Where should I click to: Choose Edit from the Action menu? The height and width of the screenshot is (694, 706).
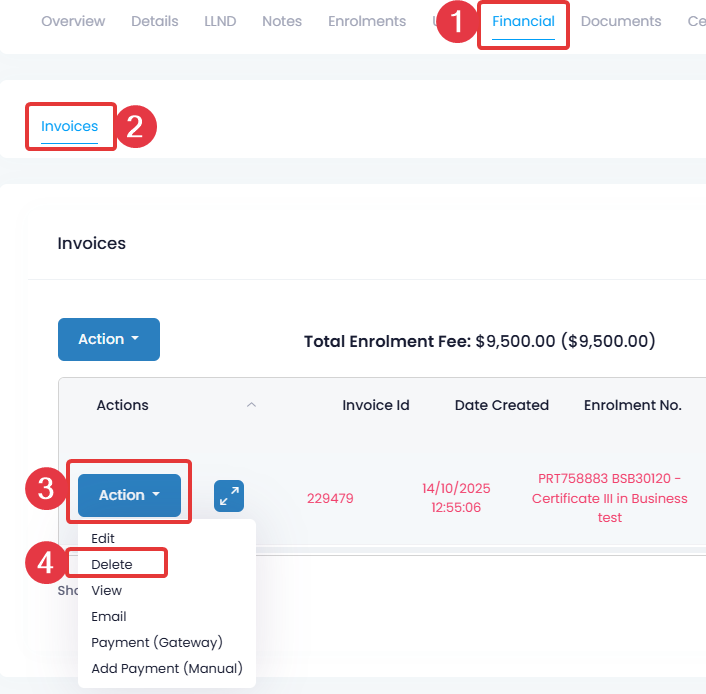103,538
